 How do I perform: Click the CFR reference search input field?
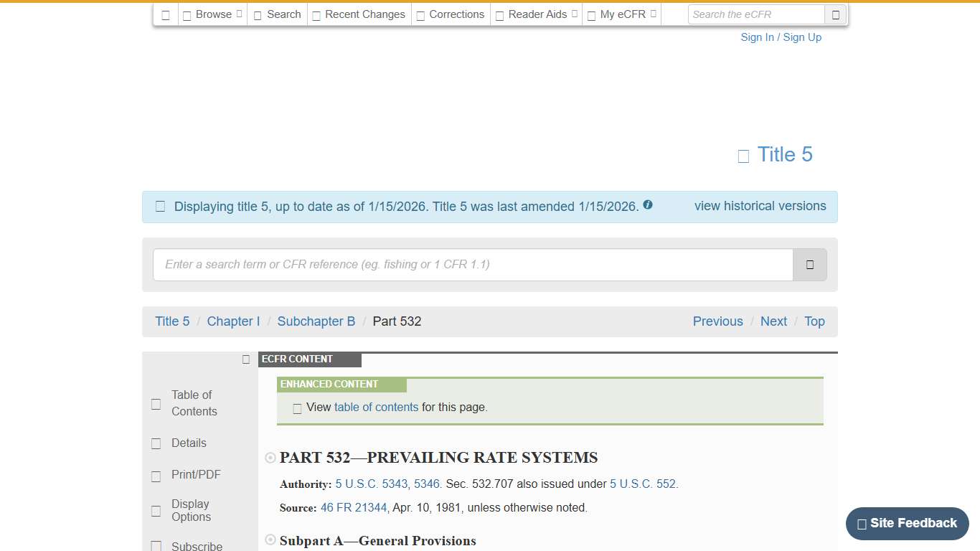tap(473, 265)
